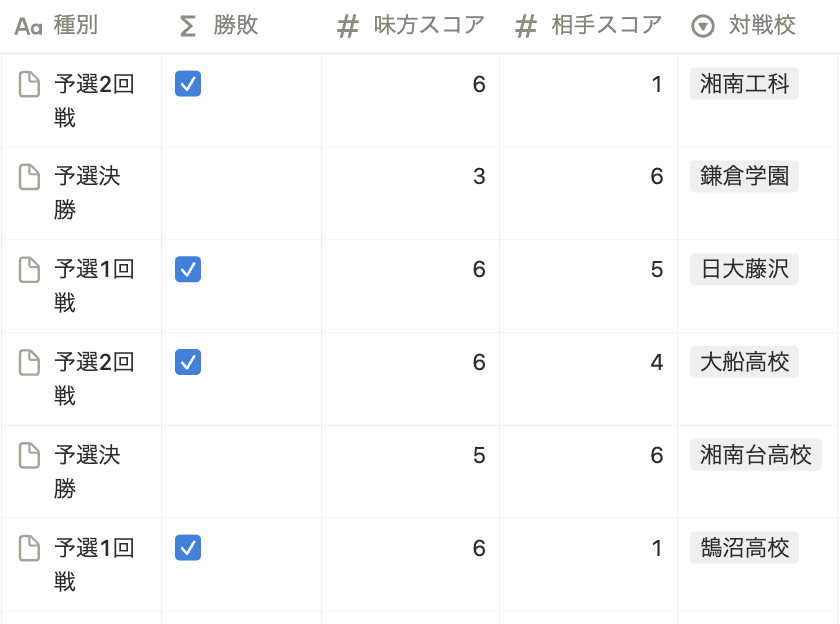Open the 予選1回戦 page against 日大藤沢

pyautogui.click(x=93, y=270)
